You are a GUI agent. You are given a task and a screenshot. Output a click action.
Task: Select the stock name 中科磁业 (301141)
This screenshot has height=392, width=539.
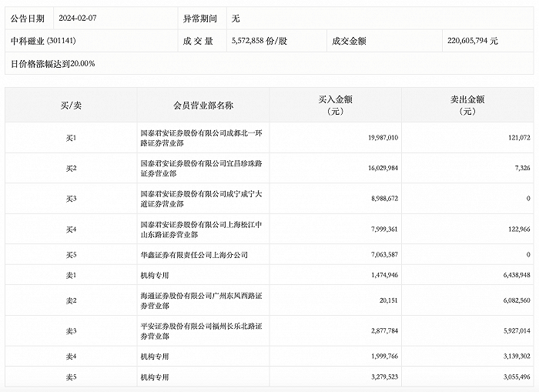click(x=43, y=41)
